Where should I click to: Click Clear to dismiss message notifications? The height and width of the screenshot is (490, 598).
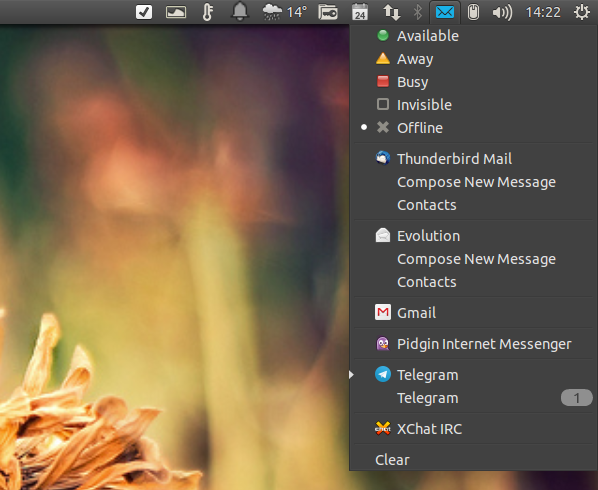pyautogui.click(x=474, y=459)
